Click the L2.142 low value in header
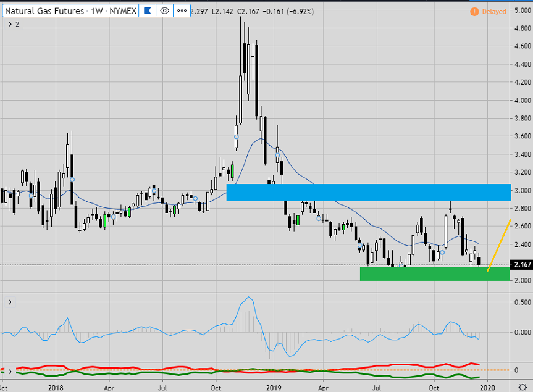Viewport: 533px width, 392px height. [x=222, y=12]
